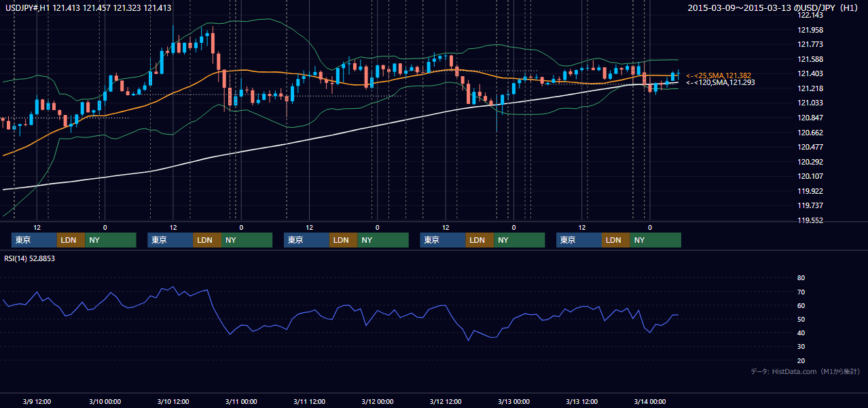Screen dimensions: 868x408
Task: Click the 3/11 12:00 time axis label
Action: click(309, 401)
